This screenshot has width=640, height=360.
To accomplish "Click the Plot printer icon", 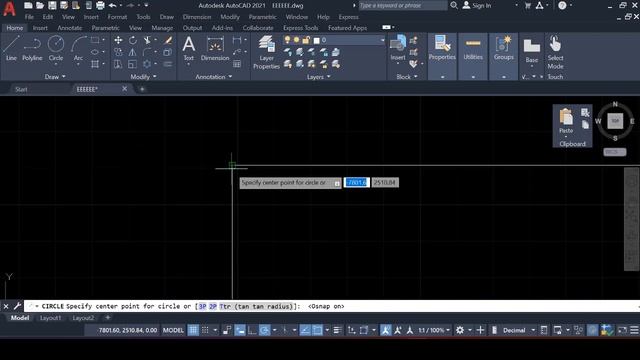I will tap(100, 6).
